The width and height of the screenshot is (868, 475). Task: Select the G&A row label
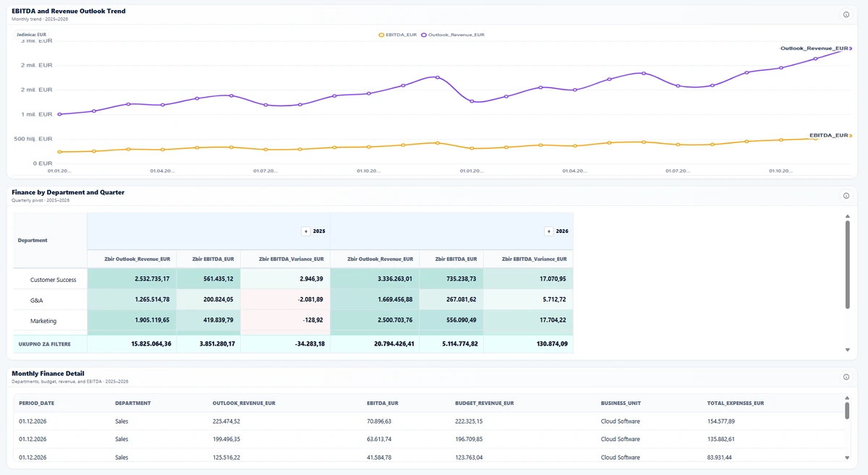tap(38, 300)
